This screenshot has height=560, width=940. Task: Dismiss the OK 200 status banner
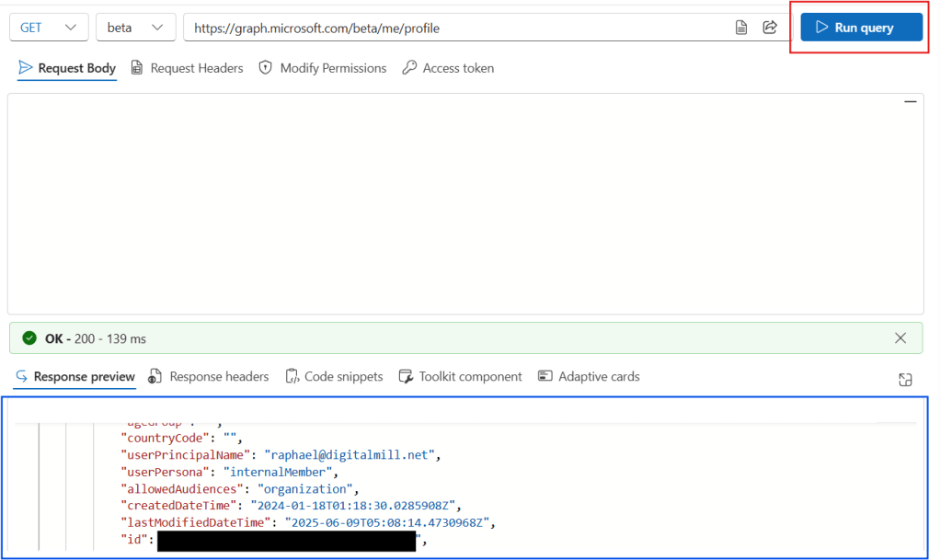coord(900,337)
